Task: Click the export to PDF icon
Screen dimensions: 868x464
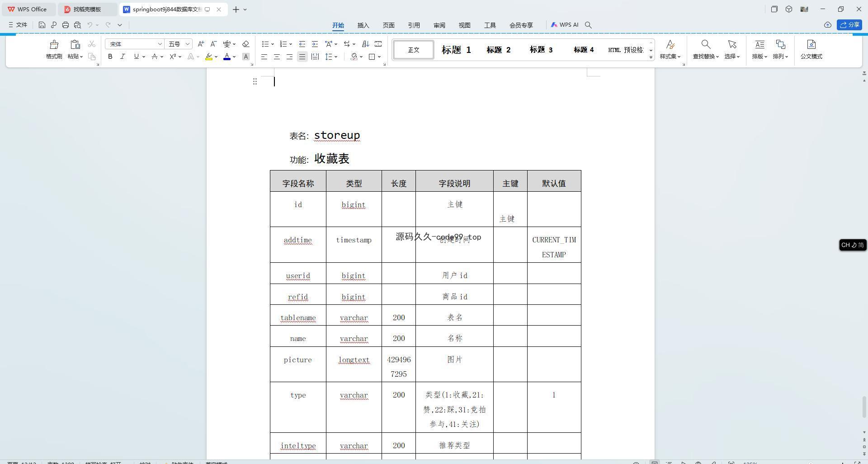Action: click(x=54, y=25)
